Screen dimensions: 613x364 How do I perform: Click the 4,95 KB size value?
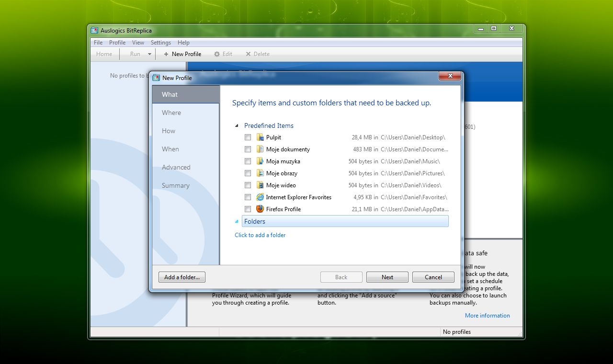[363, 197]
